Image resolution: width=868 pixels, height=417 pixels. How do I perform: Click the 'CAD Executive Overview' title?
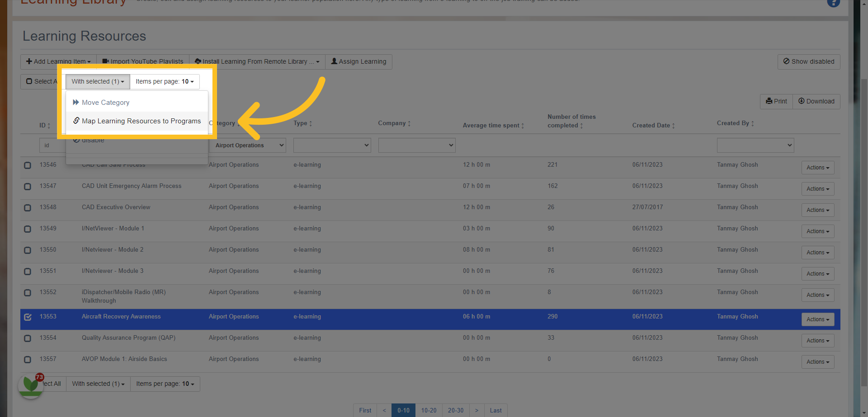pyautogui.click(x=116, y=207)
